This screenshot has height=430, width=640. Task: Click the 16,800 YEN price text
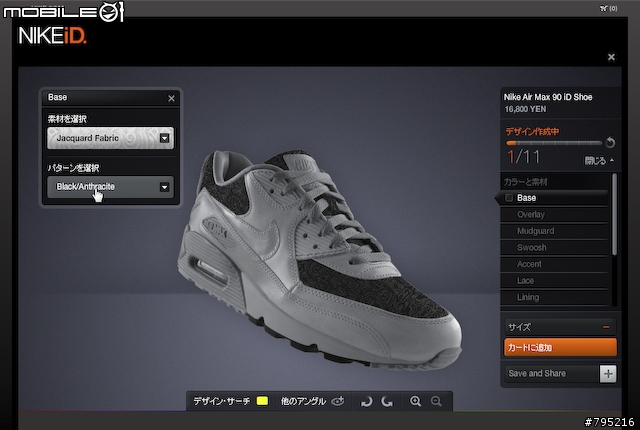pos(525,109)
